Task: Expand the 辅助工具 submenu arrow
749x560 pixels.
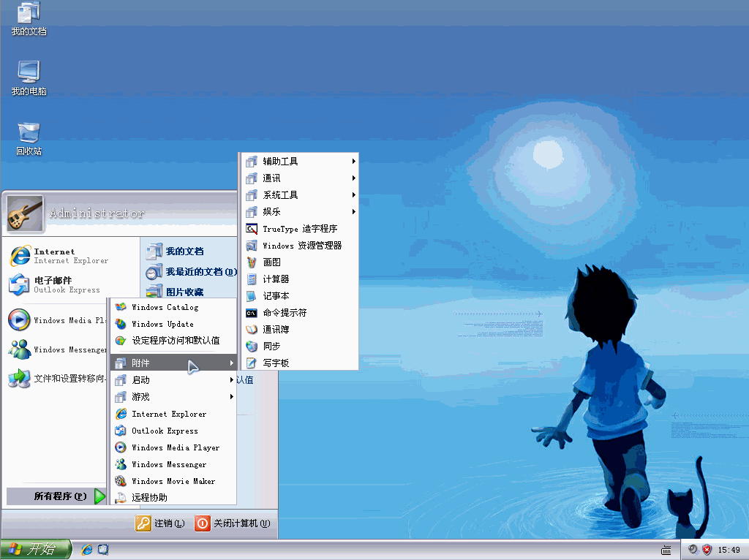Action: click(354, 162)
